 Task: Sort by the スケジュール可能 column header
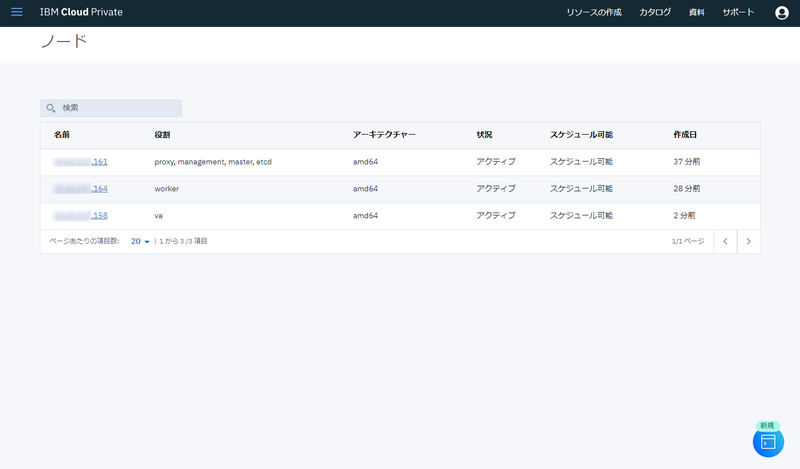pyautogui.click(x=581, y=135)
